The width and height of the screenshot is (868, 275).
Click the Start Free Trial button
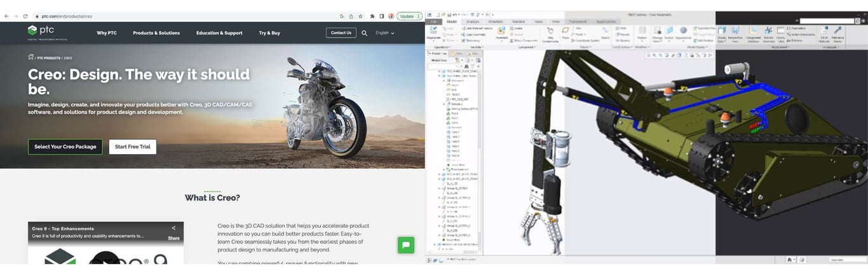[132, 146]
